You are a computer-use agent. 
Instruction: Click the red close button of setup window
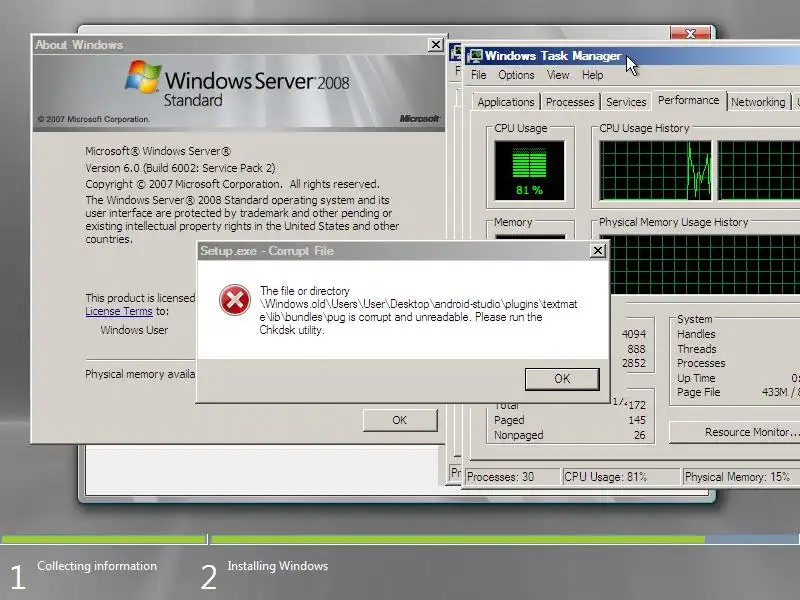[690, 34]
